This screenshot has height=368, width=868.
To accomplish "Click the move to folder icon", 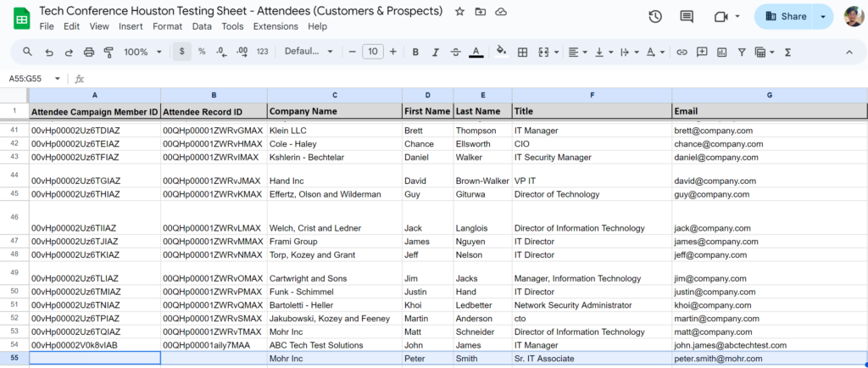I will click(480, 12).
